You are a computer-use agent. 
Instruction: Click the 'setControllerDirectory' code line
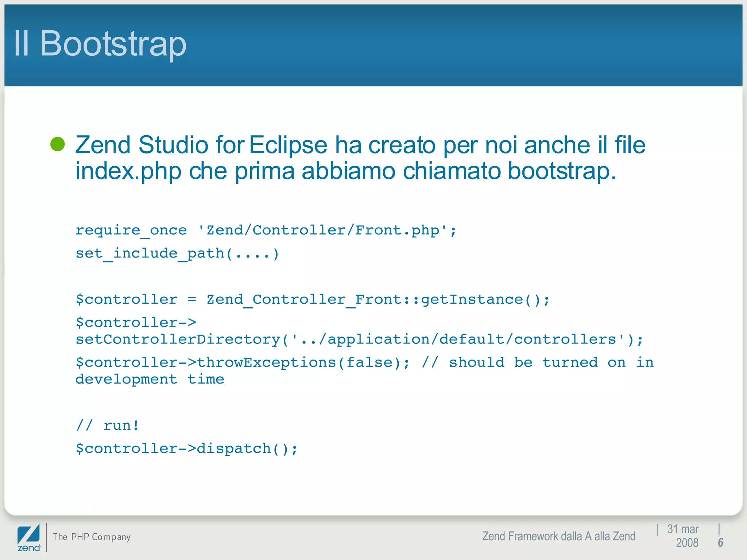(x=359, y=339)
